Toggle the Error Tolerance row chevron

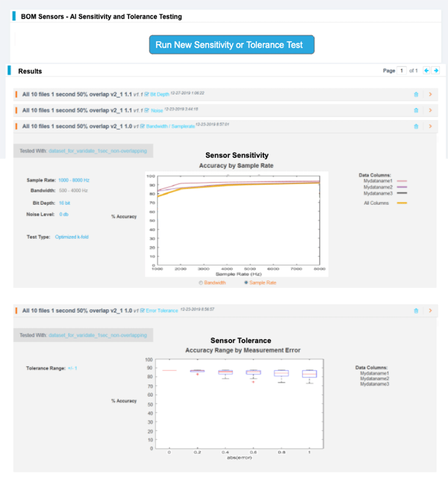pyautogui.click(x=430, y=311)
